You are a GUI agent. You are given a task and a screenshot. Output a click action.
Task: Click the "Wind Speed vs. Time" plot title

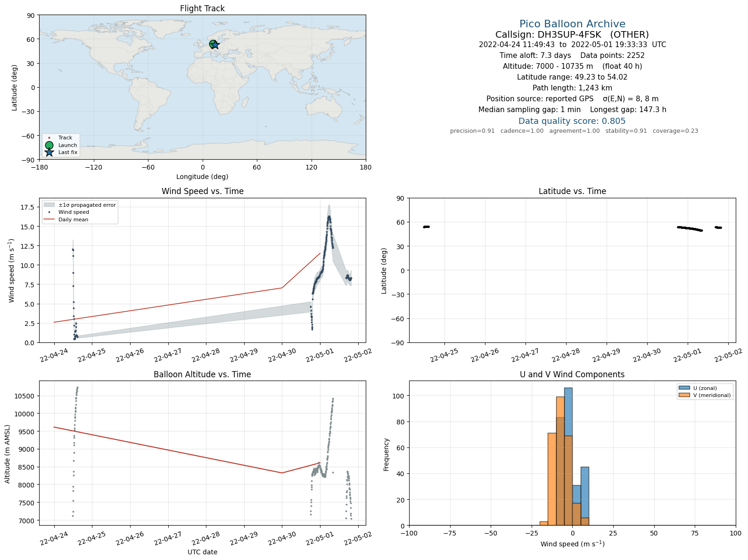203,191
